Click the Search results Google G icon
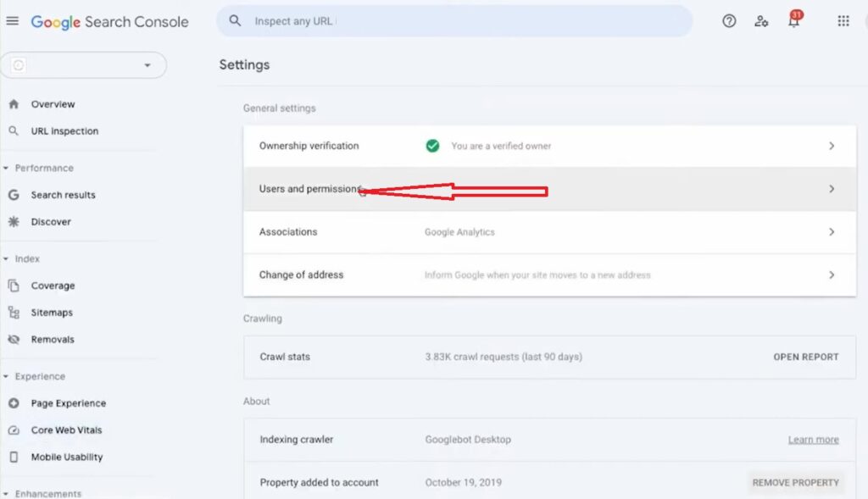 pos(14,195)
